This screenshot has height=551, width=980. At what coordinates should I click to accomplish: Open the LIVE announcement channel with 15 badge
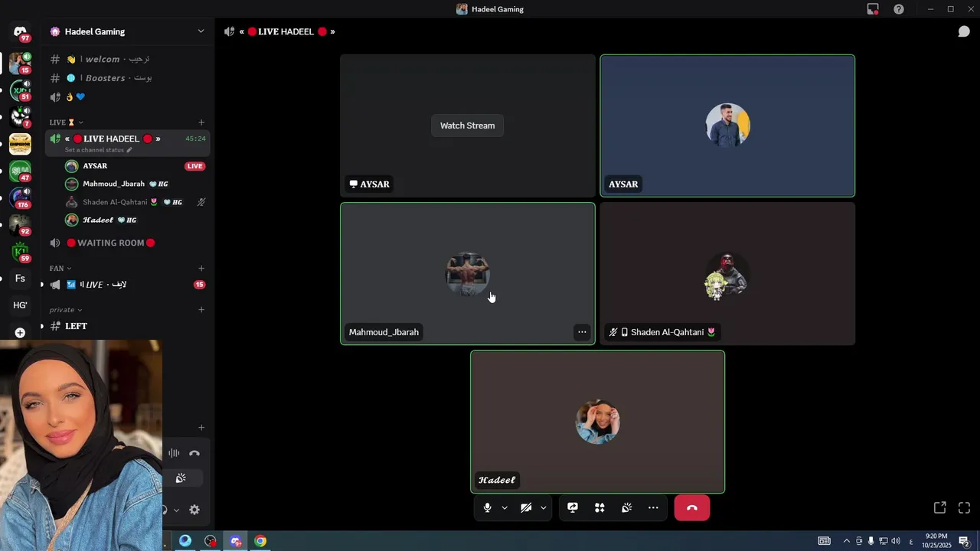[127, 285]
